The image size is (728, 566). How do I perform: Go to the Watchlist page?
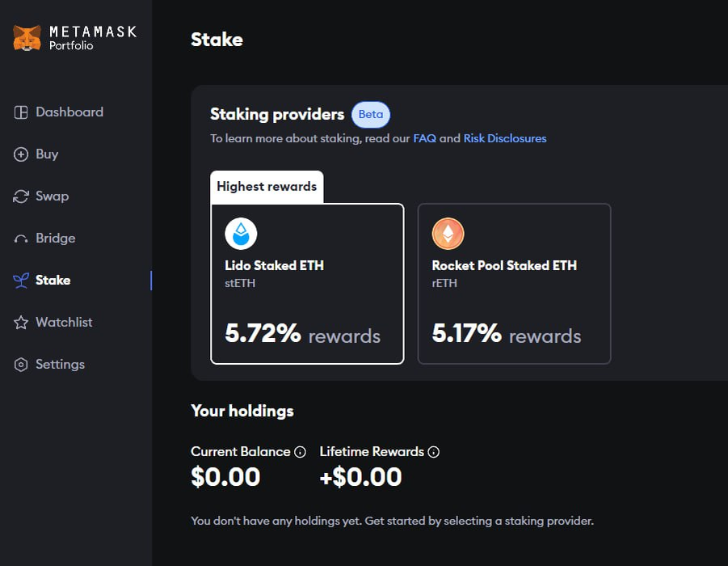tap(64, 323)
